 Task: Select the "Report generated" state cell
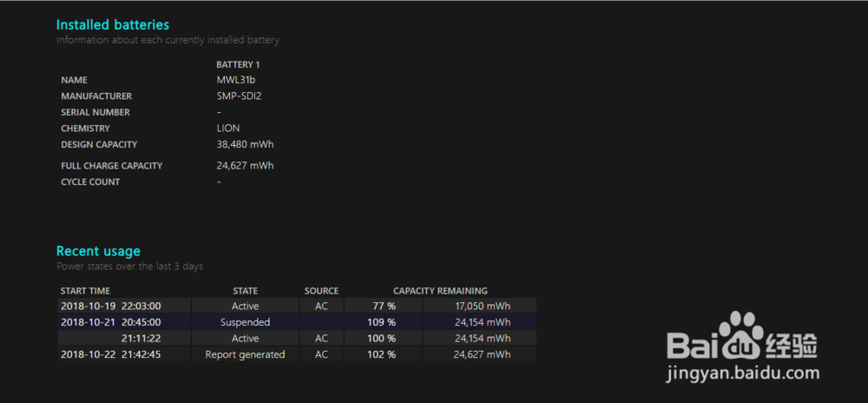point(245,354)
